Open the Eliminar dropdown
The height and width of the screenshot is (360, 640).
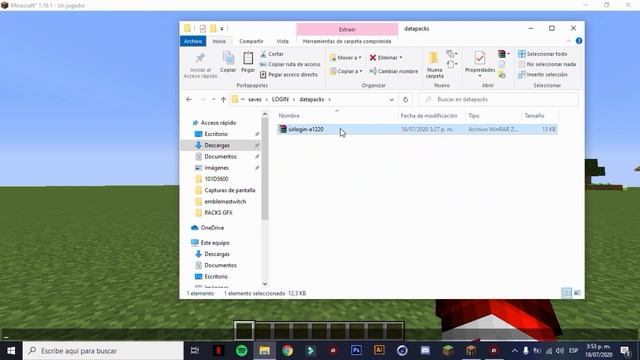(x=386, y=58)
